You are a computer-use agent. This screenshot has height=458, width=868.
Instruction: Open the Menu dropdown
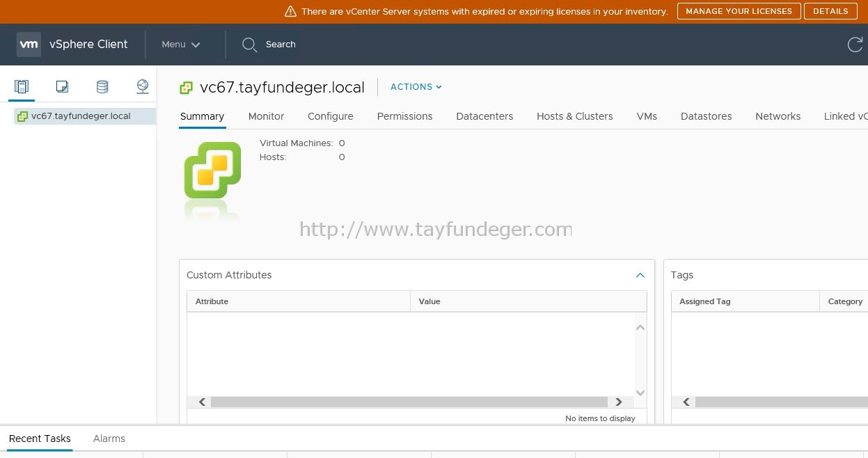pos(181,45)
